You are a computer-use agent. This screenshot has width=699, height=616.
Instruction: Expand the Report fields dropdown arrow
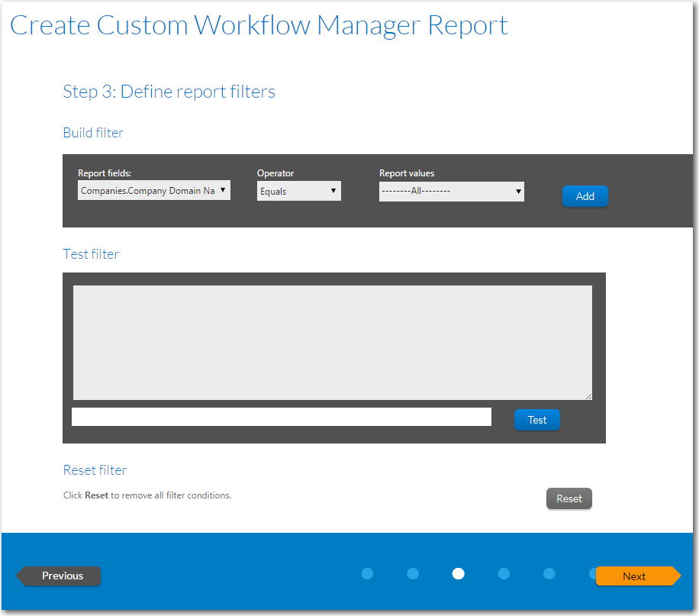(224, 190)
